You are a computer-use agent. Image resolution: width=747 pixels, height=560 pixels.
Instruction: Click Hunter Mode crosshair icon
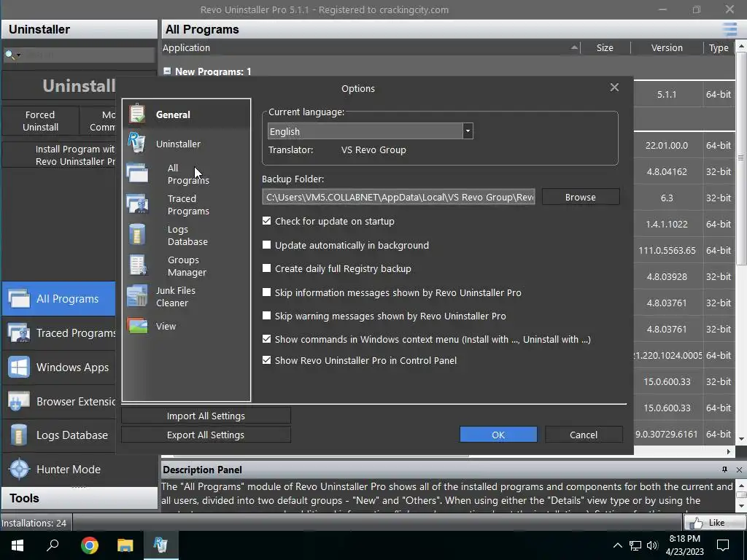(x=20, y=469)
